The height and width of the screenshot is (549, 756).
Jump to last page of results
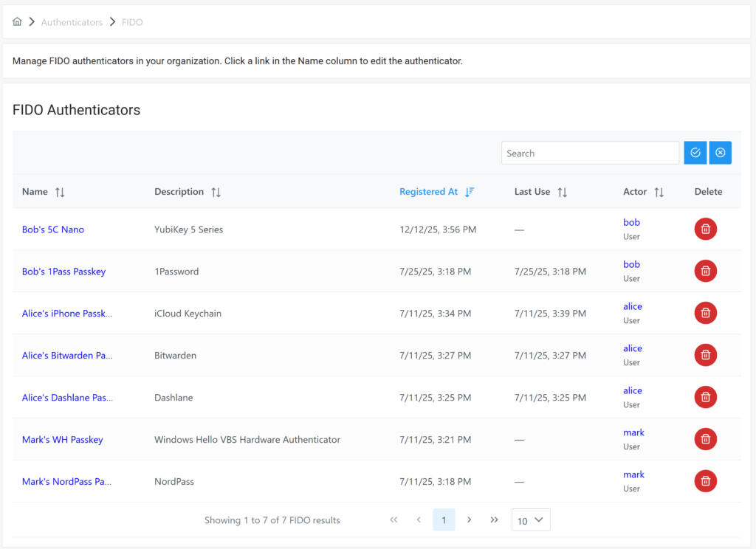pos(494,519)
